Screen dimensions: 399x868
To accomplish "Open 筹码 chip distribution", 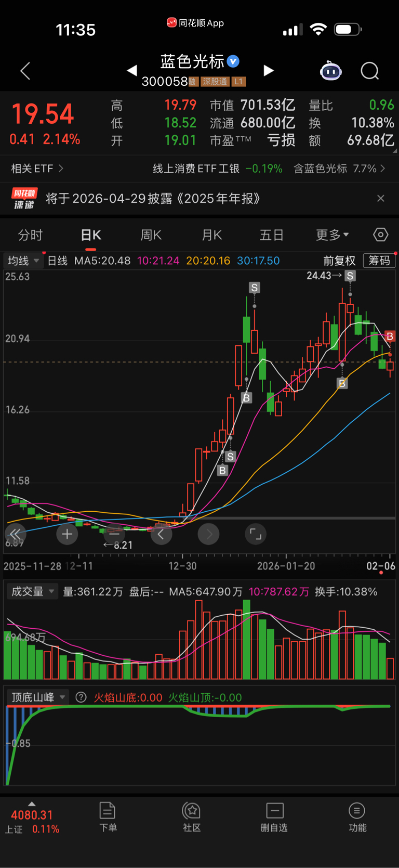I will pos(379,261).
